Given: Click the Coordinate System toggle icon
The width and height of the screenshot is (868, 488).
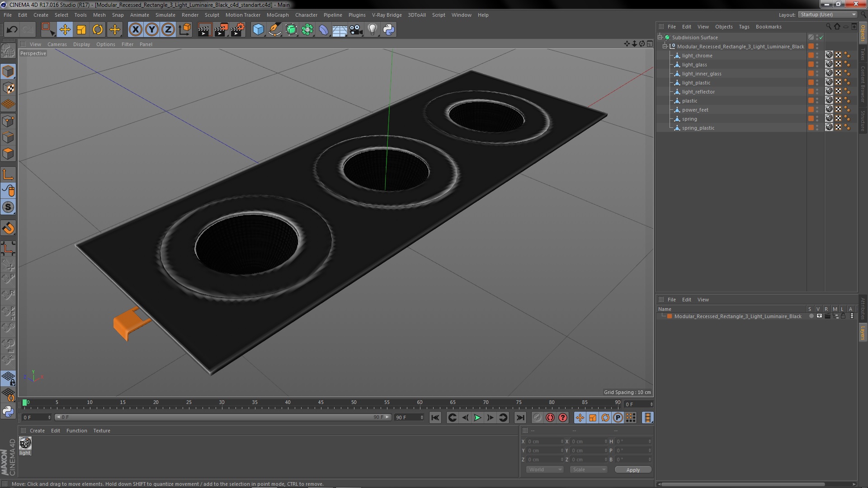Looking at the screenshot, I should (184, 30).
